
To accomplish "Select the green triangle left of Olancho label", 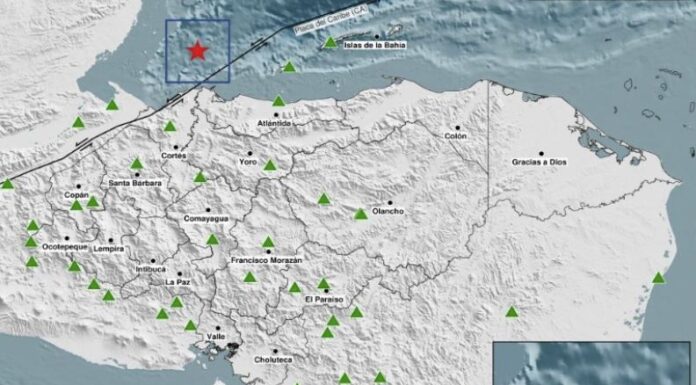I will click(x=361, y=214).
